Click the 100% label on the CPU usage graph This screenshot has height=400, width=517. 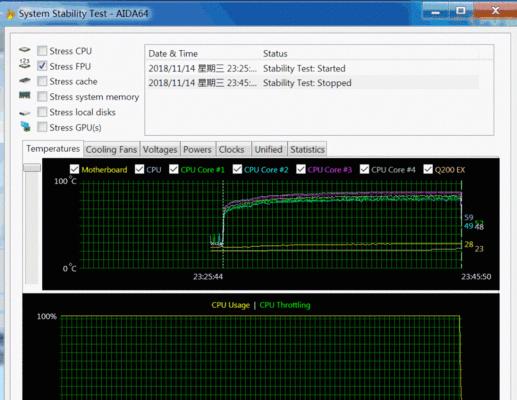click(47, 316)
